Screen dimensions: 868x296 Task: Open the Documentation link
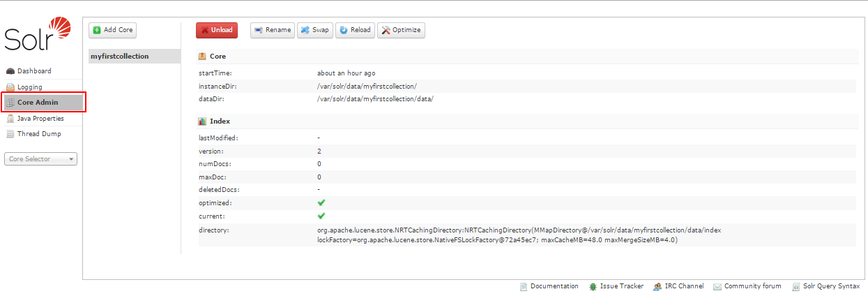click(x=554, y=286)
